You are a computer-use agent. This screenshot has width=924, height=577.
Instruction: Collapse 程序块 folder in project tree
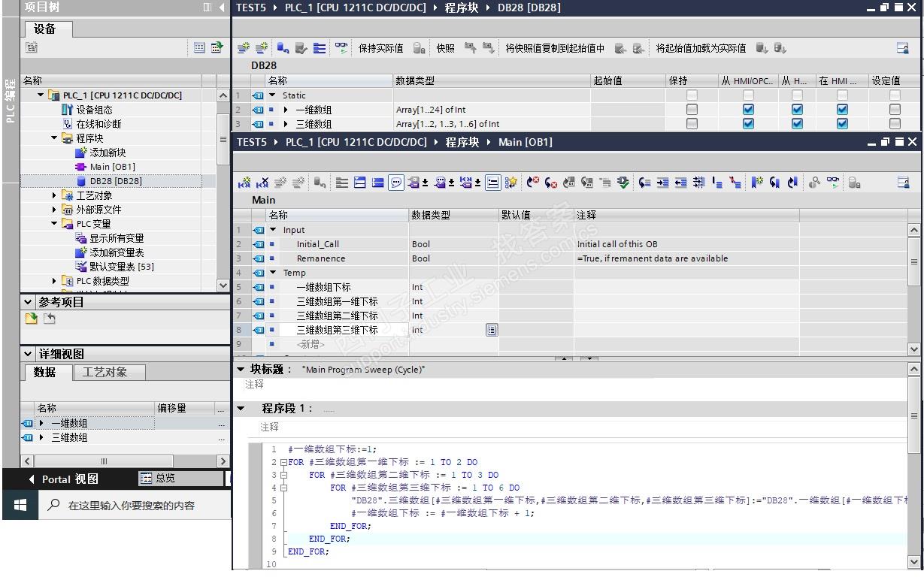tap(54, 138)
